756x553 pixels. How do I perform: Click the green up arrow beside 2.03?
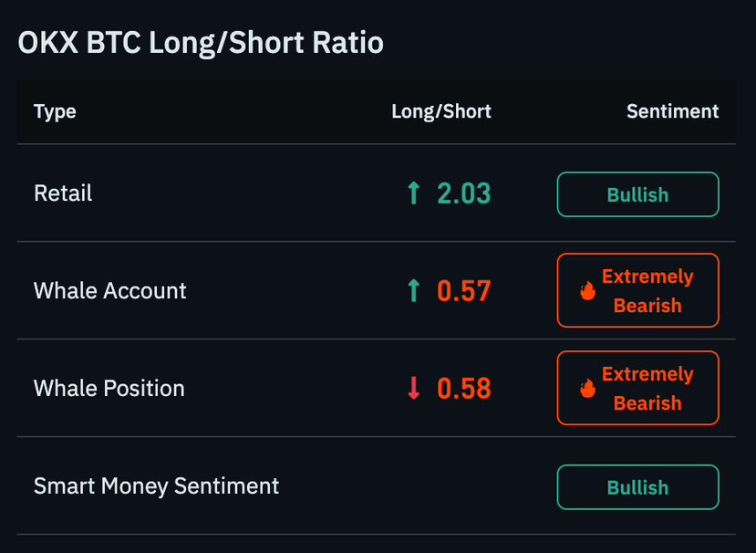413,193
